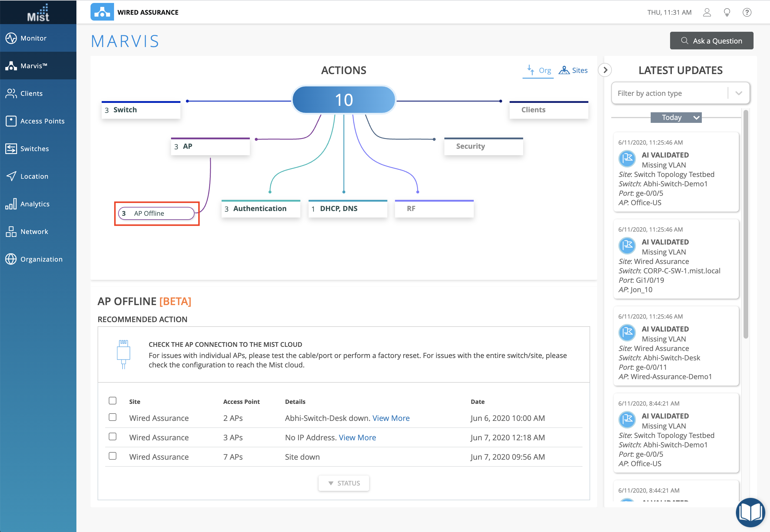Open the user account icon
Viewport: 770px width, 532px height.
pos(707,12)
